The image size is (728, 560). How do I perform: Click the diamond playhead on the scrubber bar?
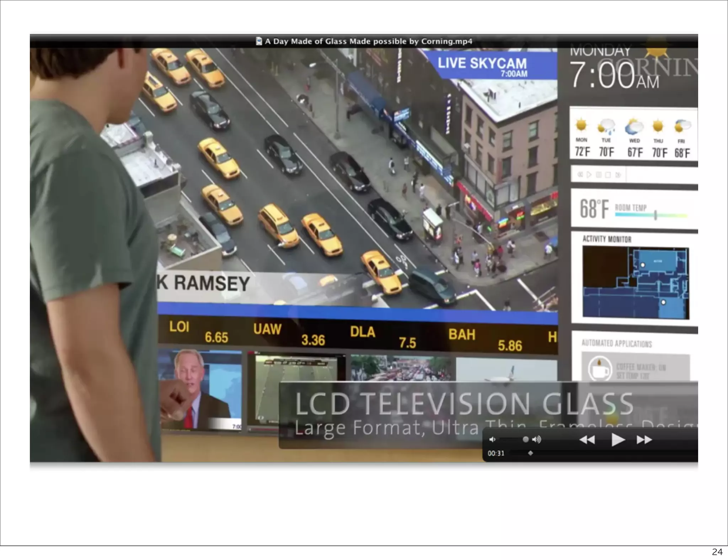click(530, 453)
